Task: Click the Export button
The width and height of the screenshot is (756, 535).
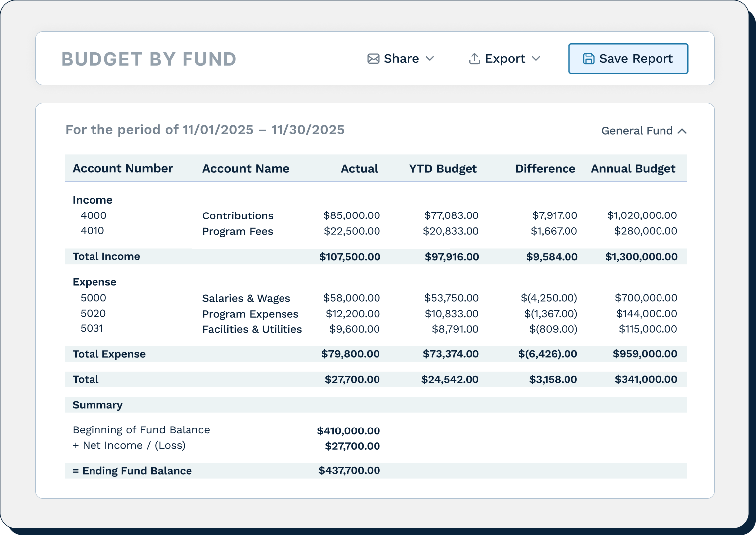Action: tap(504, 58)
